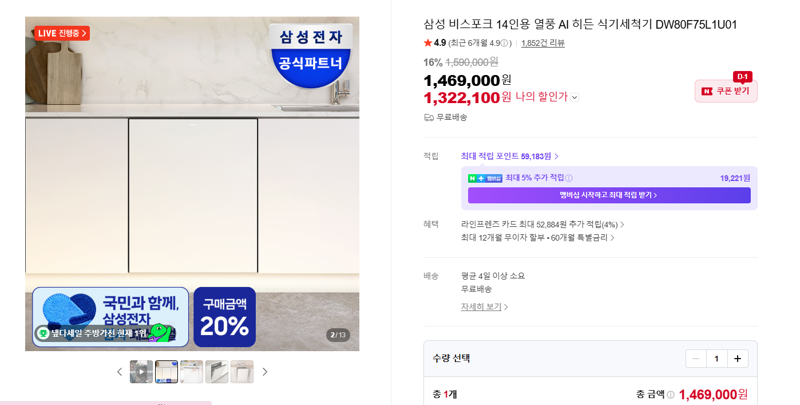Click the LIVE 진행중 badge
This screenshot has width=800, height=405.
click(62, 33)
